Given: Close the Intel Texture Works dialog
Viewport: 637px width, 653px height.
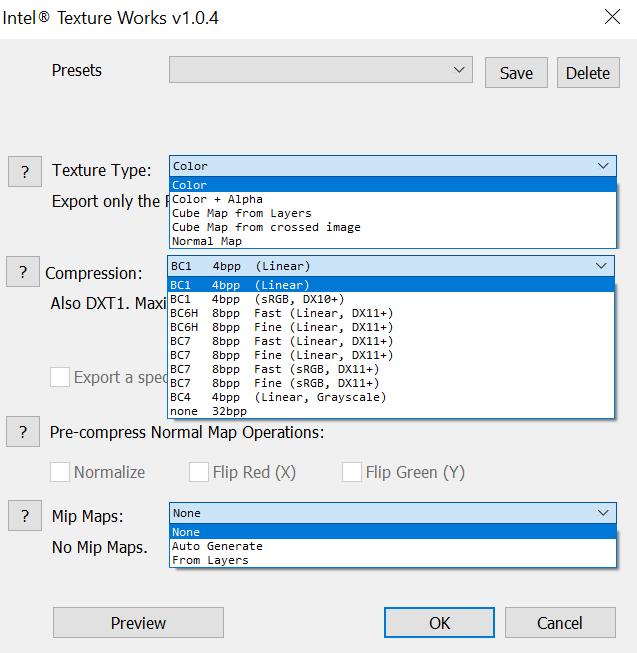Looking at the screenshot, I should pos(612,17).
